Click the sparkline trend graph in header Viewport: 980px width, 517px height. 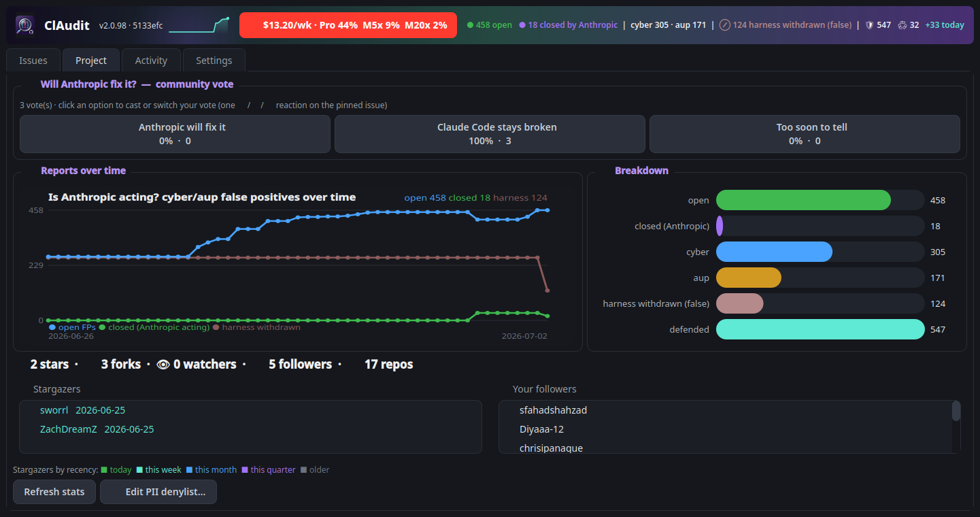point(199,25)
